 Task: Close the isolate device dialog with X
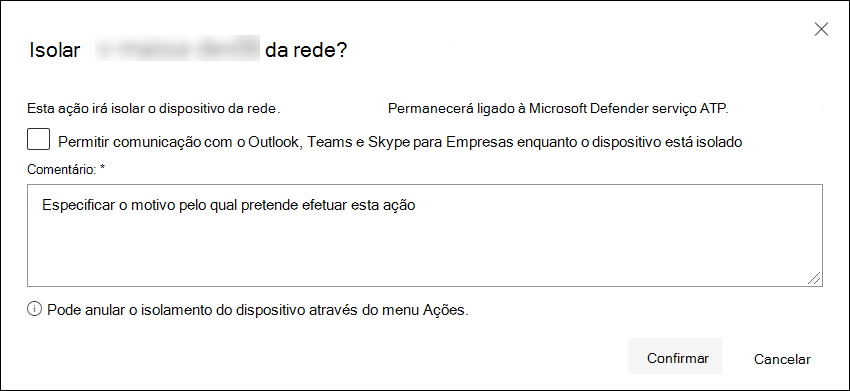coord(821,29)
